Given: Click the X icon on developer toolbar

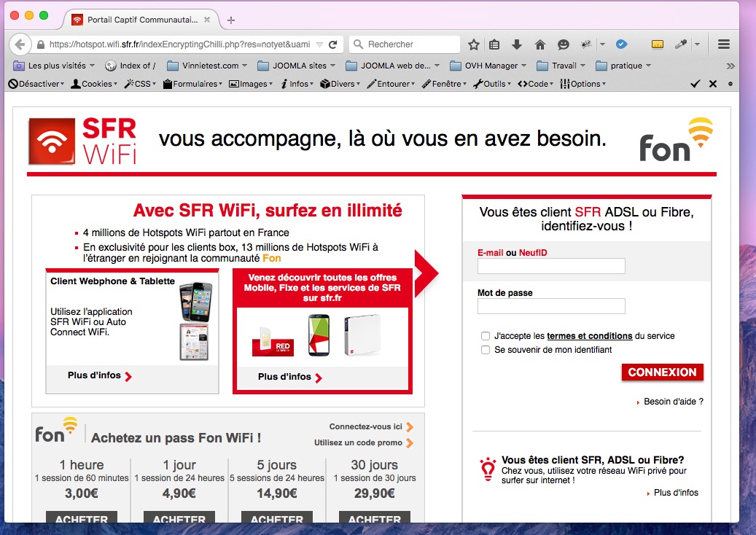Looking at the screenshot, I should 712,84.
